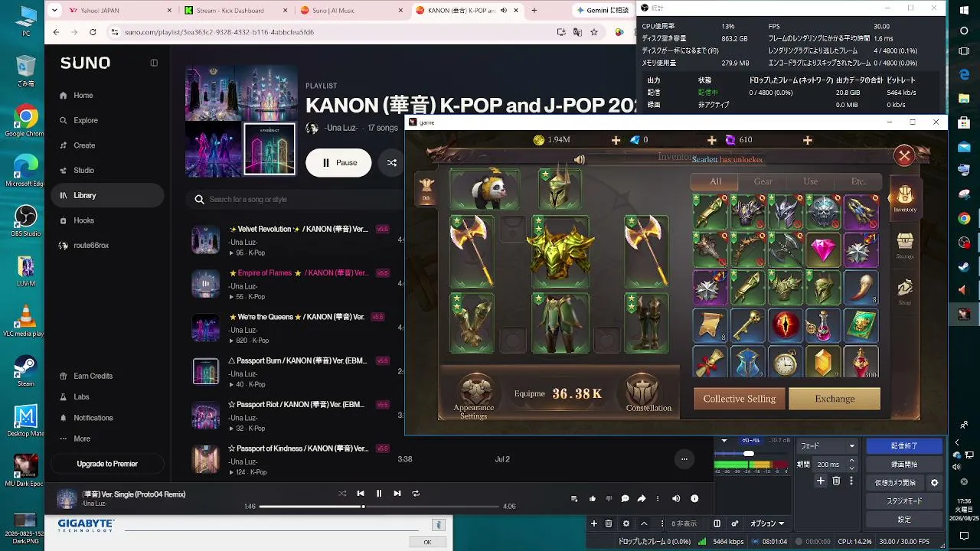Close the game inventory with red X
Screen dimensions: 980x551
pos(904,155)
